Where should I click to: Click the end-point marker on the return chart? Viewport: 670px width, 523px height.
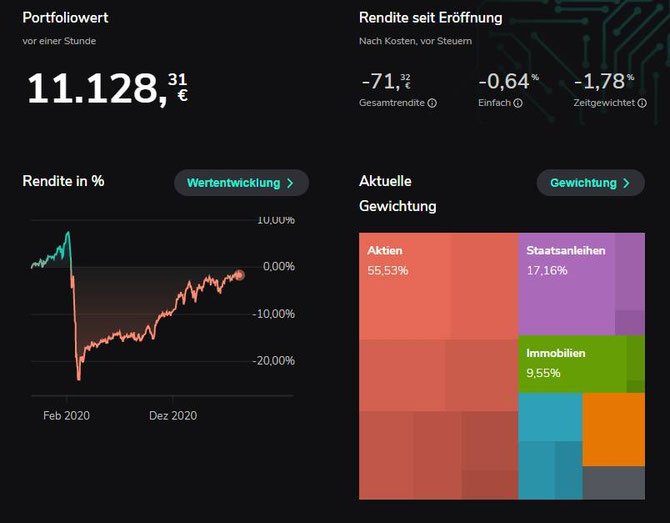coord(239,275)
